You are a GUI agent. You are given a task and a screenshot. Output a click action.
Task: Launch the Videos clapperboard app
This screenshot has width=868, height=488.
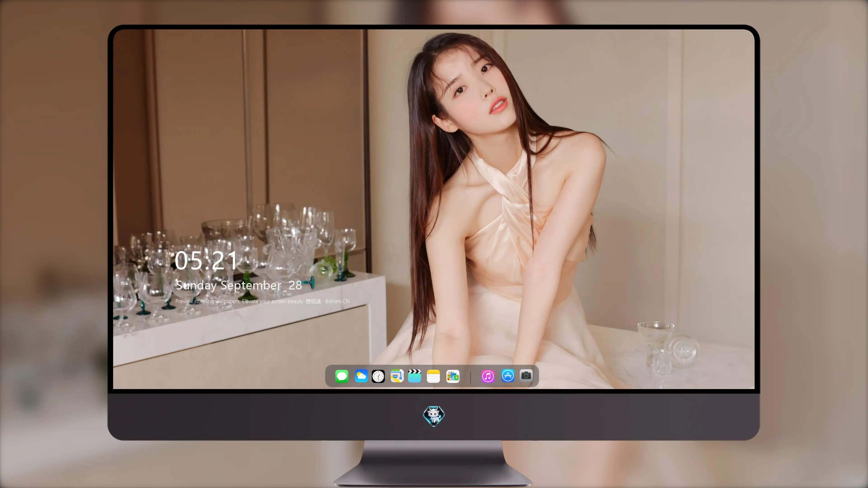click(415, 376)
